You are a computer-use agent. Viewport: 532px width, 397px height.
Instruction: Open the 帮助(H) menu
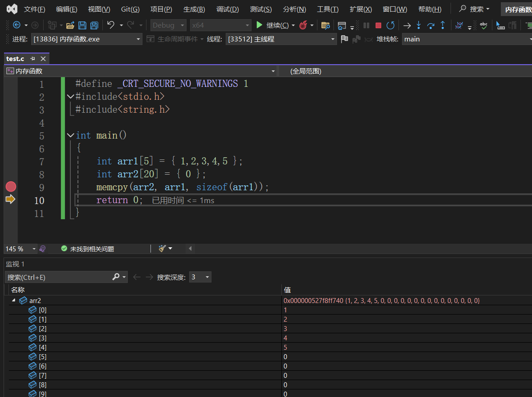coord(430,9)
